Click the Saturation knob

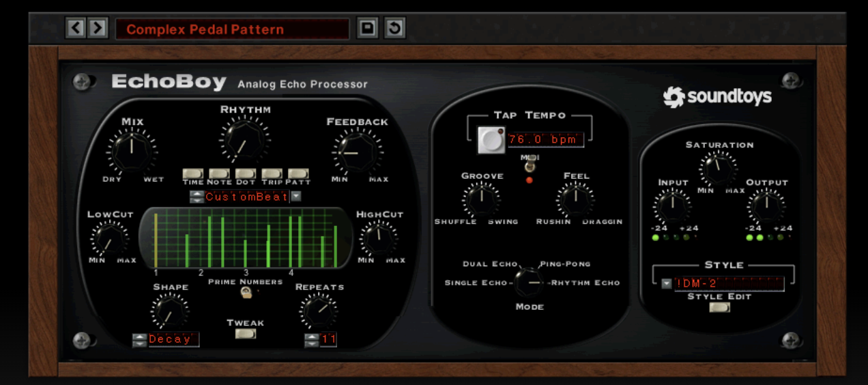pyautogui.click(x=719, y=168)
